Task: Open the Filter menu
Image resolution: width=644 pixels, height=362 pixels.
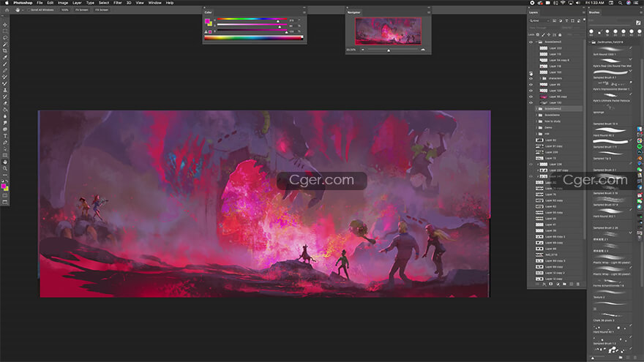Action: [118, 3]
